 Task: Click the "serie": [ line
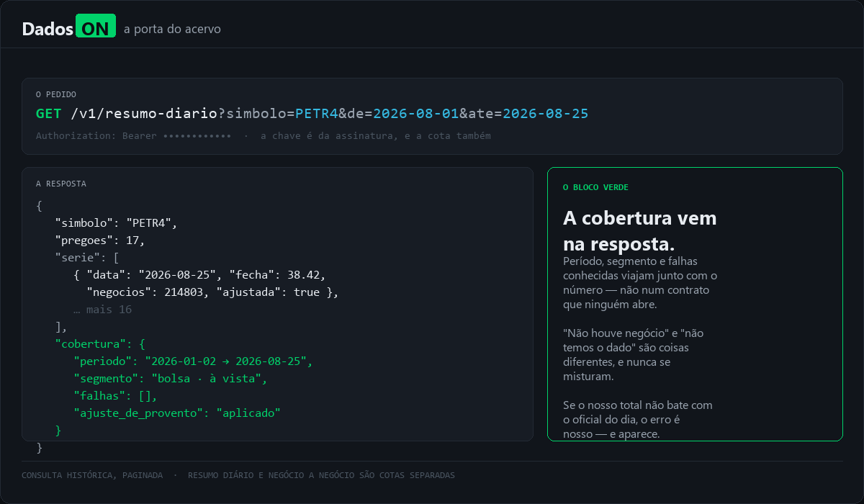(87, 257)
